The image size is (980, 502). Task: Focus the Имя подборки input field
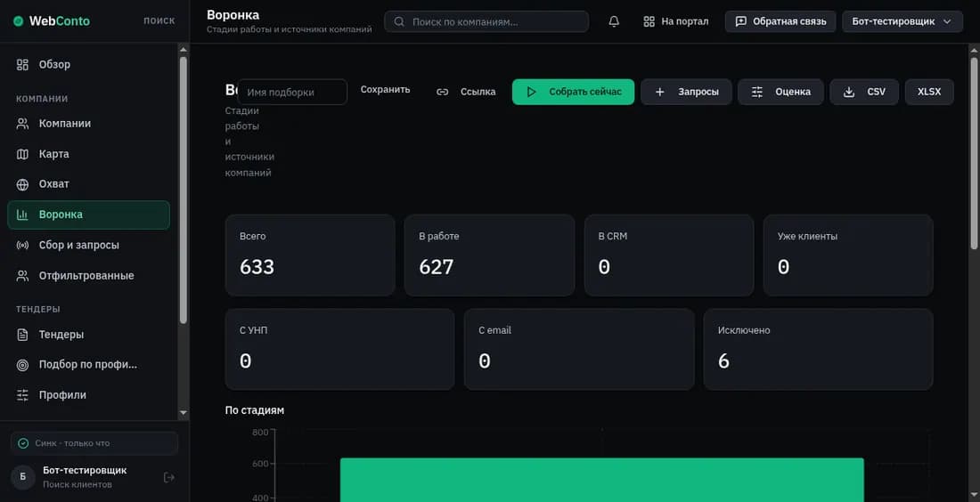tap(292, 92)
